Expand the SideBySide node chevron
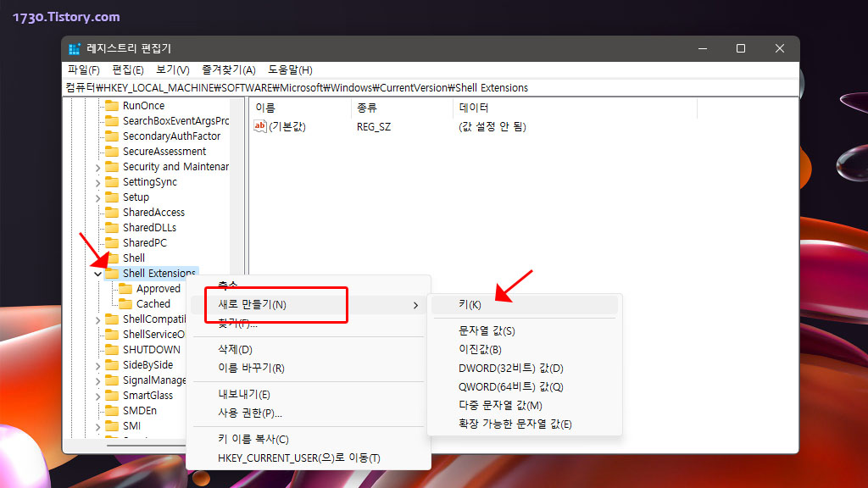Image resolution: width=868 pixels, height=488 pixels. pos(98,366)
